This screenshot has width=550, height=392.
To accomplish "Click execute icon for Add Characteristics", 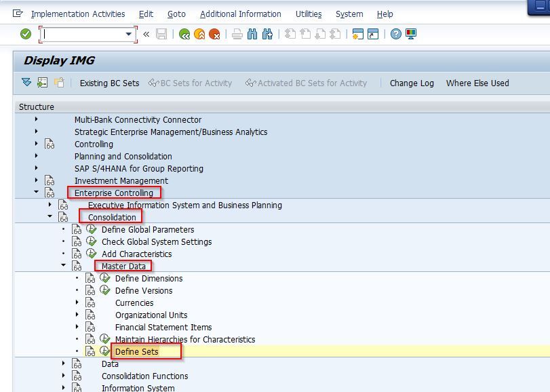I will 91,254.
